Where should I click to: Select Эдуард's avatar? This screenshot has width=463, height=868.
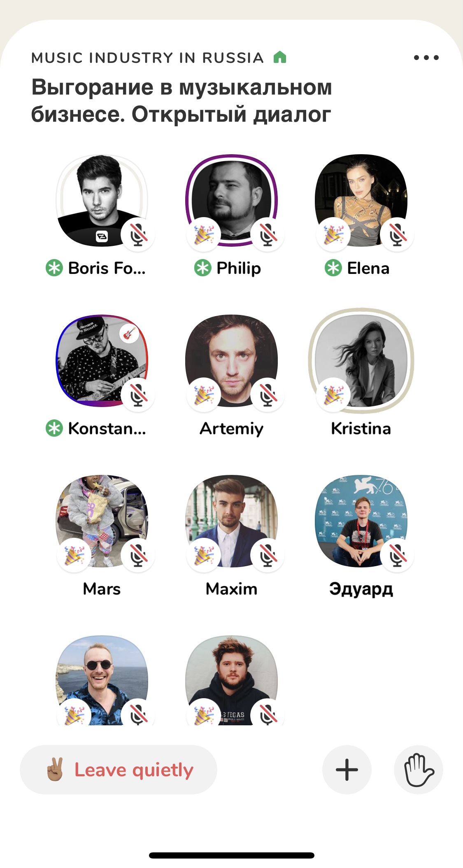[x=361, y=521]
